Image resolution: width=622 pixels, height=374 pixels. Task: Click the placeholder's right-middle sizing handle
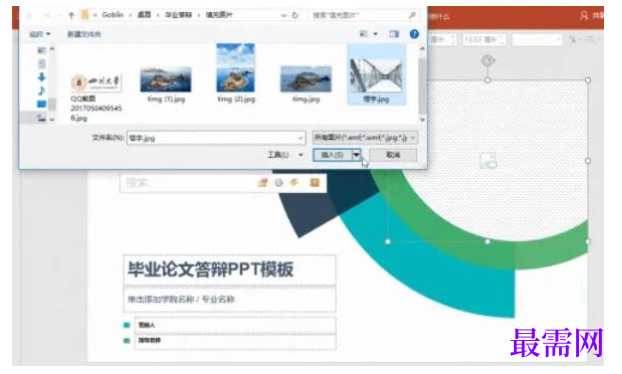click(588, 161)
